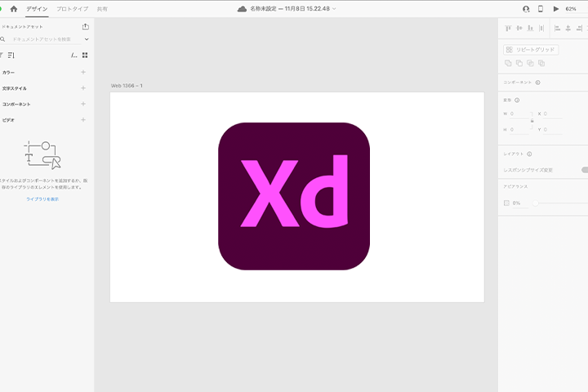
Task: Click the W width input field
Action: (x=519, y=114)
